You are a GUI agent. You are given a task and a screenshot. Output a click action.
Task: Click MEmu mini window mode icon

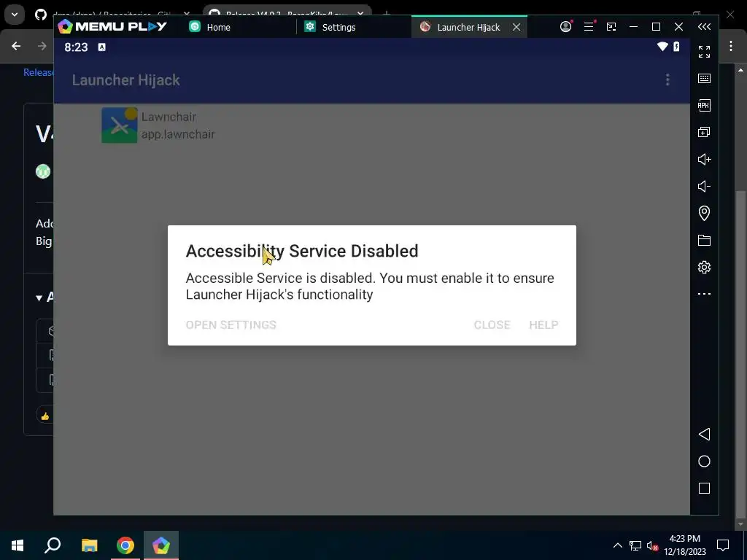(611, 27)
